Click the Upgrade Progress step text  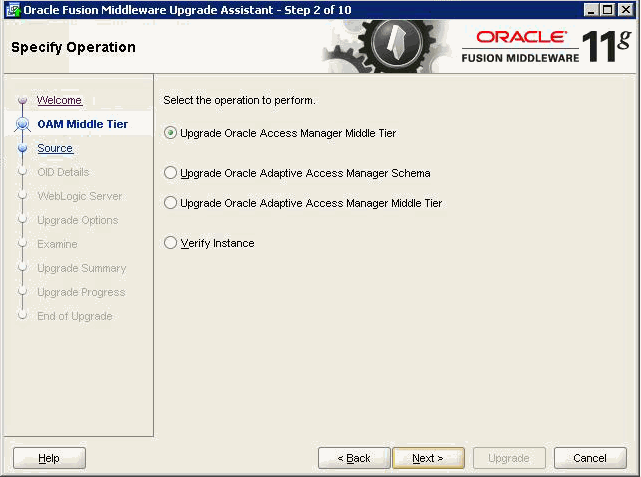pyautogui.click(x=81, y=292)
